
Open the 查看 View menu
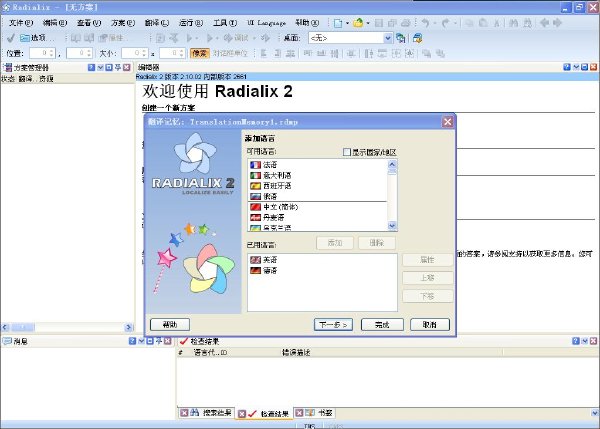89,23
